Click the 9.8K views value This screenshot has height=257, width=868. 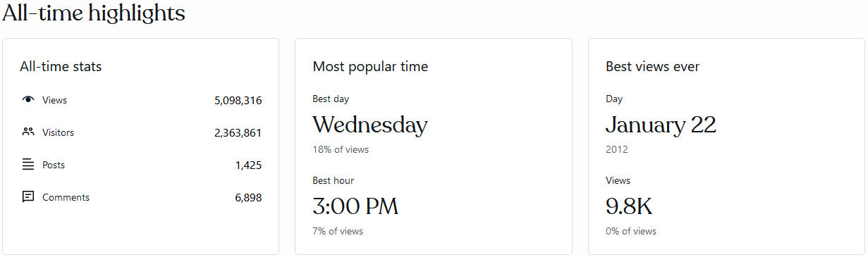(x=629, y=206)
